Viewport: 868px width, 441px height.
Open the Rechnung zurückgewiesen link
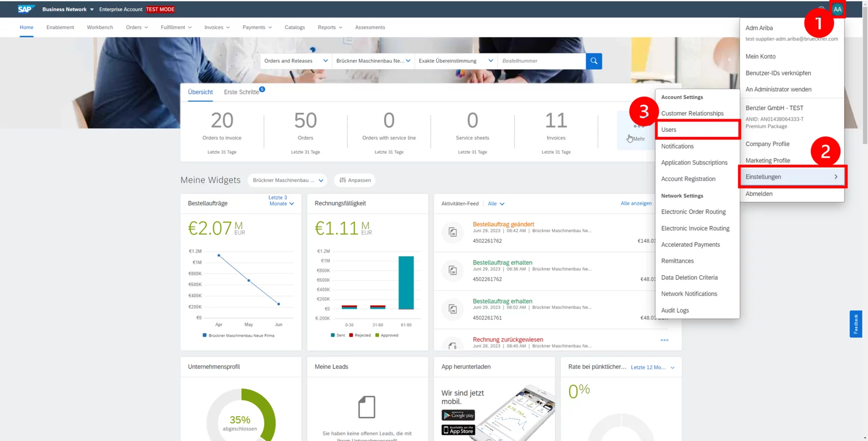tap(508, 339)
